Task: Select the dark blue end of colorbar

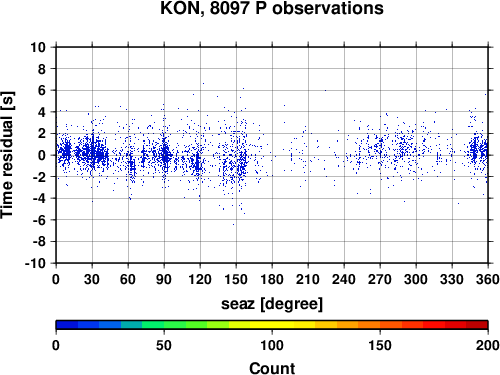Action: tap(67, 325)
